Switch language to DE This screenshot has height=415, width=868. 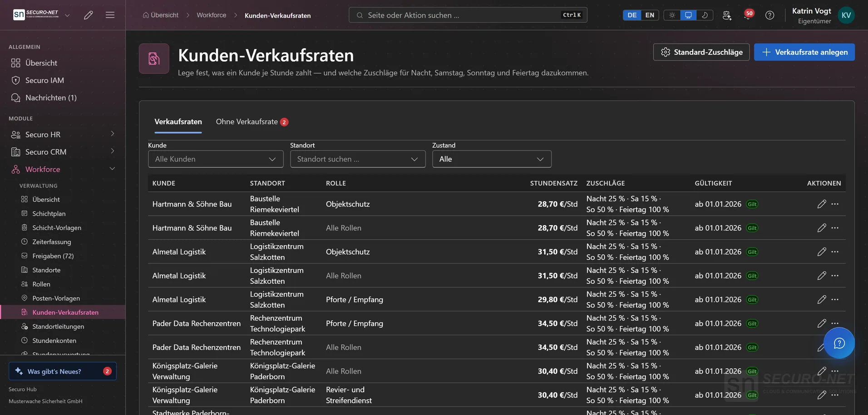coord(632,15)
